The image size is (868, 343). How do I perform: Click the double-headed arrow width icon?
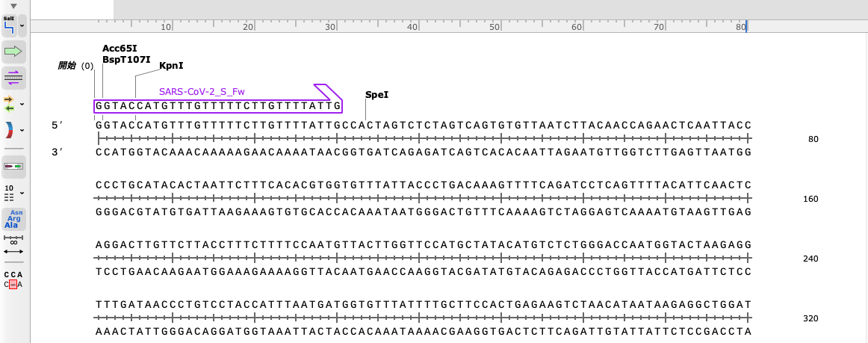13,252
